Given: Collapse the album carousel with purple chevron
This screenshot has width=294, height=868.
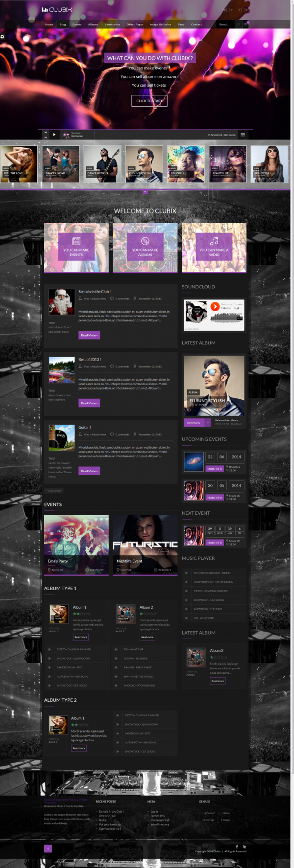Looking at the screenshot, I should [x=145, y=192].
